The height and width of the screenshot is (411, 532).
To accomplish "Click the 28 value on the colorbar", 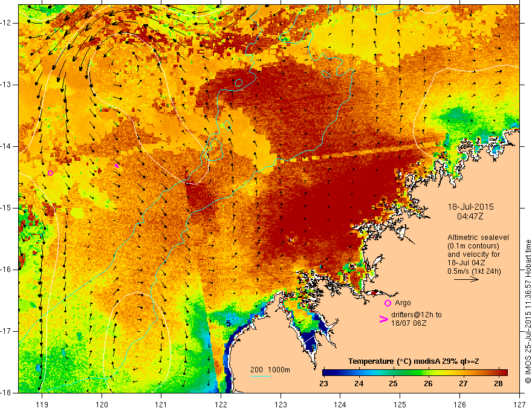I will [498, 384].
